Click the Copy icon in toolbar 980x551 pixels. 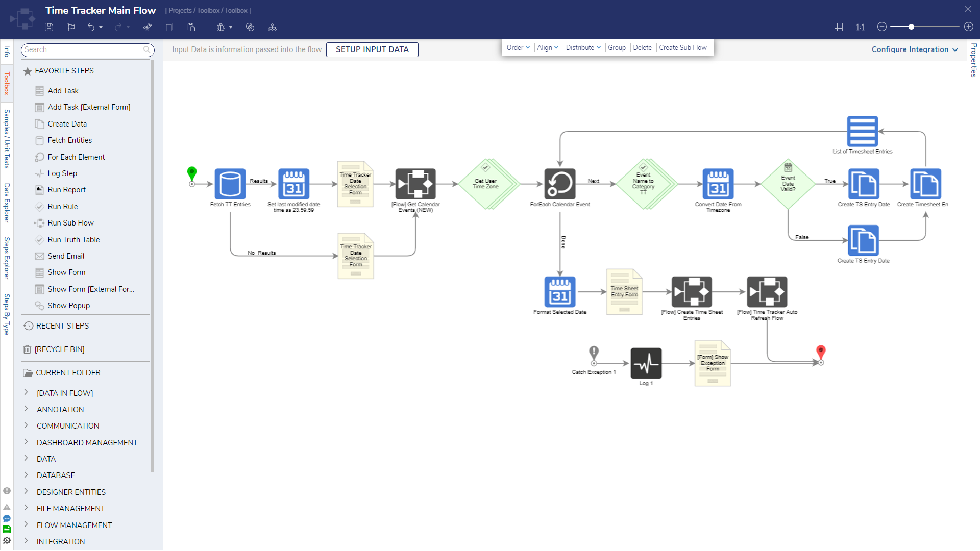pyautogui.click(x=169, y=27)
